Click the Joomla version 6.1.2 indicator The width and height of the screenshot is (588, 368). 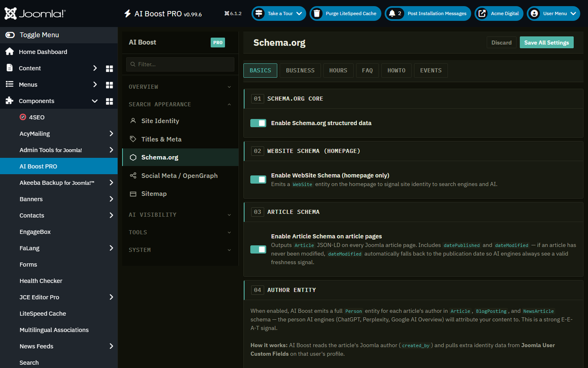click(233, 14)
